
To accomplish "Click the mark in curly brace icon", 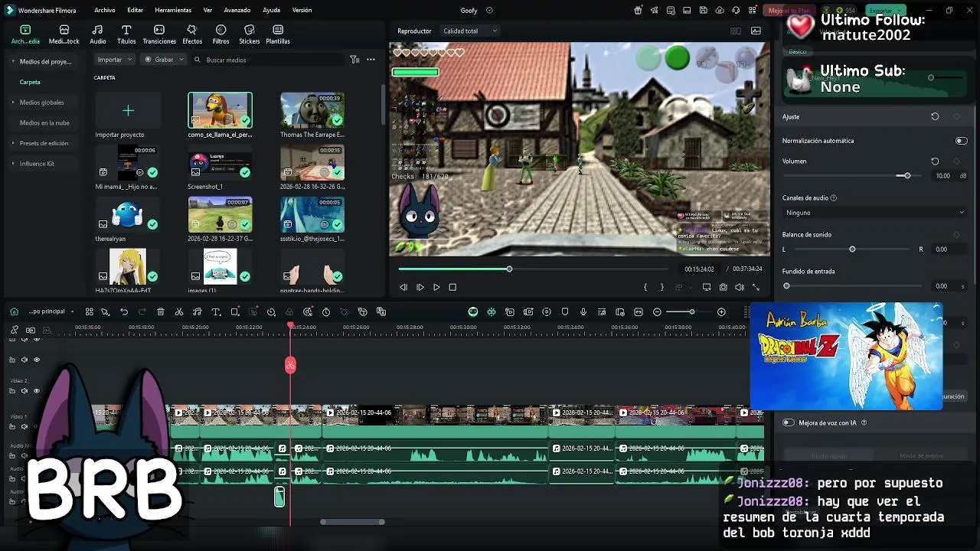I will tap(645, 287).
